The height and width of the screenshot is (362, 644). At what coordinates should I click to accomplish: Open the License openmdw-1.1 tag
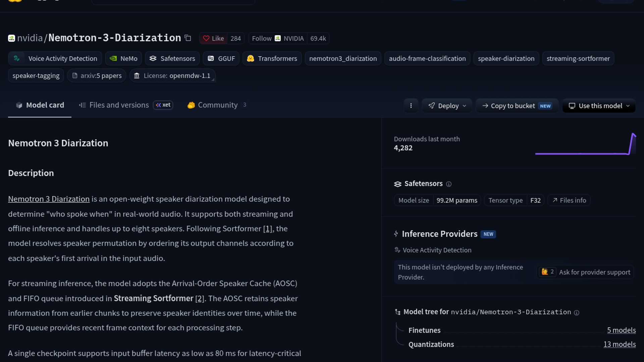(x=172, y=76)
